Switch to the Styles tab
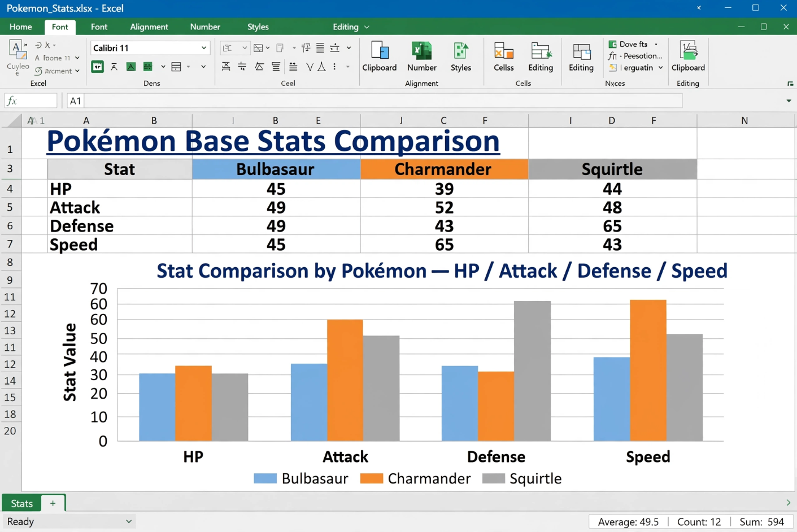The image size is (797, 532). 258,27
